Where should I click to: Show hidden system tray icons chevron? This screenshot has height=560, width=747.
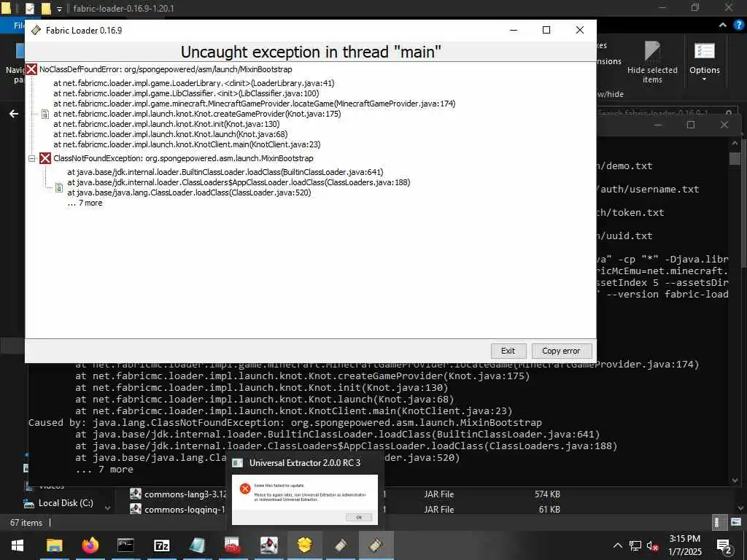(617, 545)
